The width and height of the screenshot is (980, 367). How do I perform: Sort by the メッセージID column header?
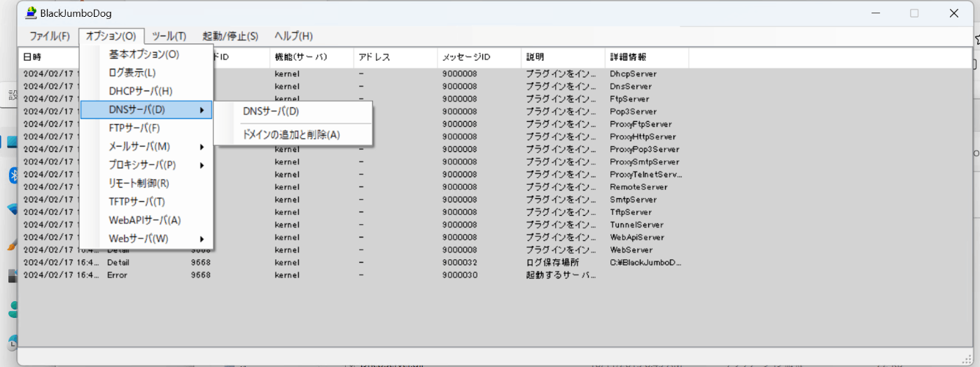click(x=479, y=57)
